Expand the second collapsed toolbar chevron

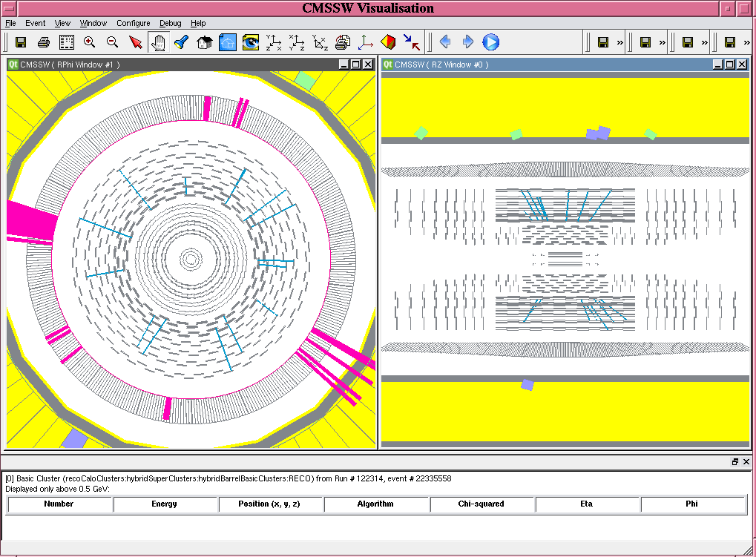tap(662, 42)
